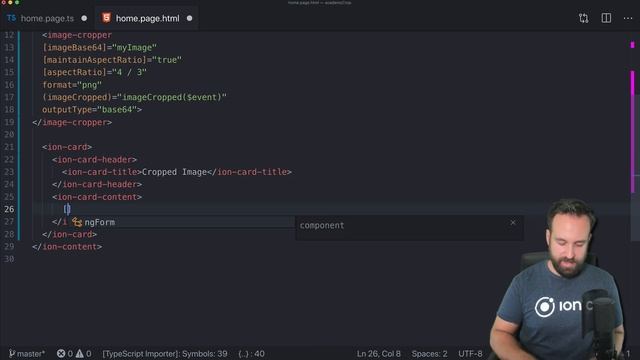The image size is (640, 360).
Task: Click the closing </ion-card-header> tag
Action: click(x=97, y=184)
